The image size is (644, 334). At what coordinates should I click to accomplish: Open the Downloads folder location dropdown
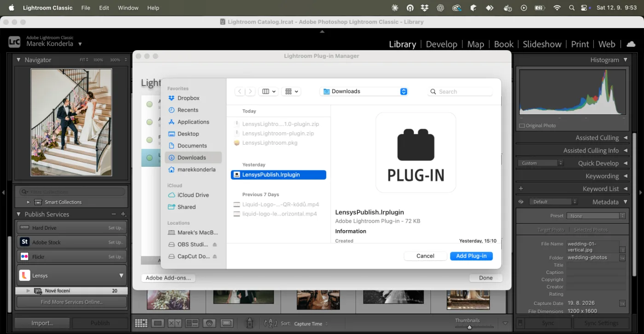click(x=363, y=91)
